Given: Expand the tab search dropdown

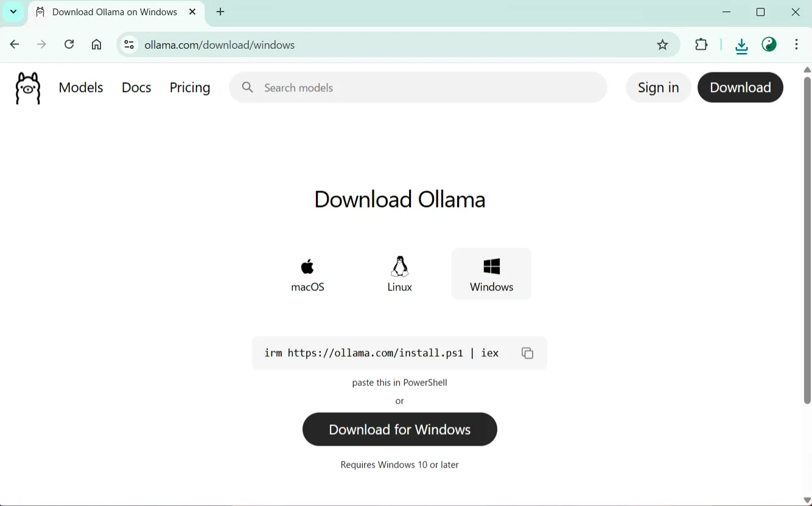Looking at the screenshot, I should coord(13,12).
